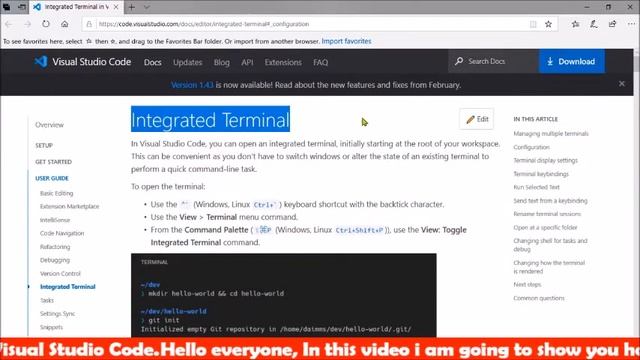Open Basic Editing in sidebar

(56, 193)
